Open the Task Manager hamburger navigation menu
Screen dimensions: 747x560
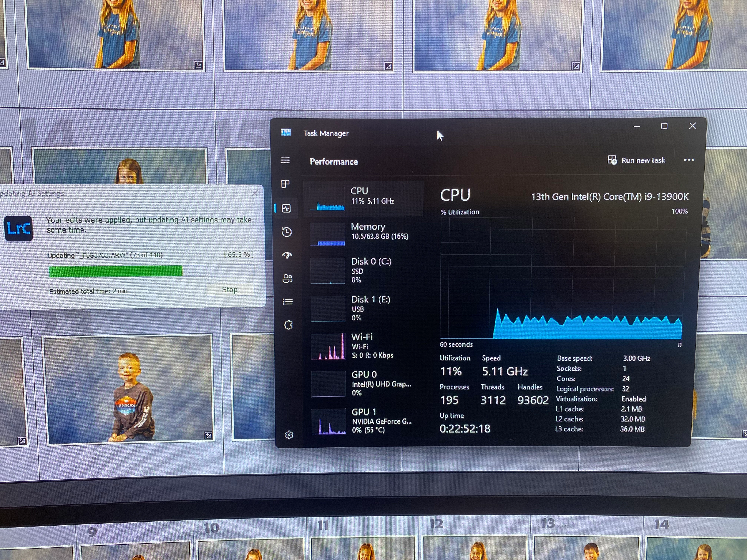285,160
